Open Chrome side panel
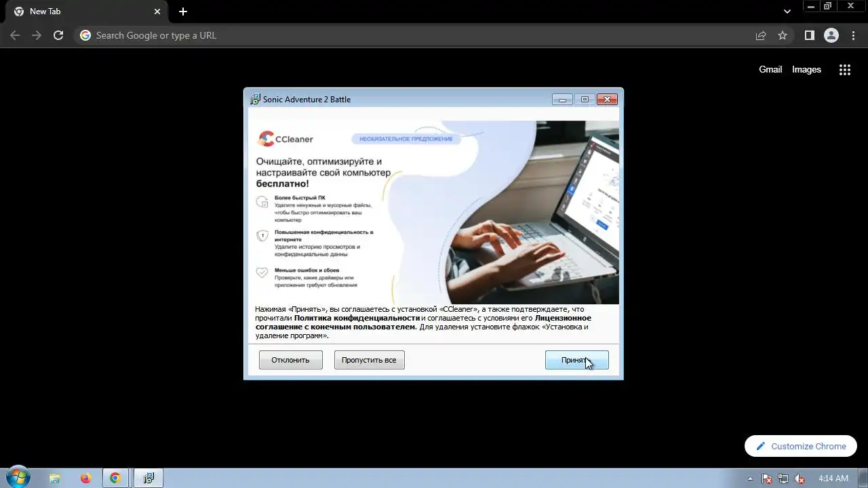This screenshot has height=488, width=868. [809, 35]
